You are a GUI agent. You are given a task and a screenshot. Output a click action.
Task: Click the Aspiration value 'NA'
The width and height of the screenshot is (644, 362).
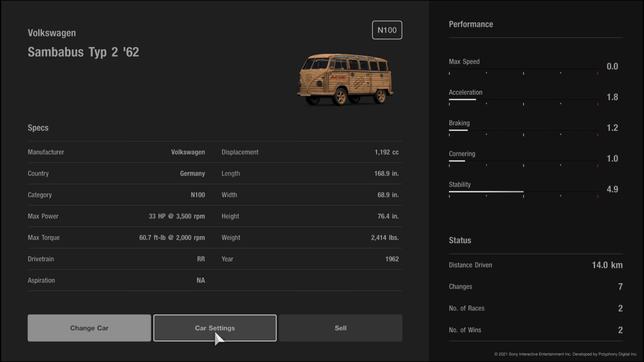click(201, 280)
